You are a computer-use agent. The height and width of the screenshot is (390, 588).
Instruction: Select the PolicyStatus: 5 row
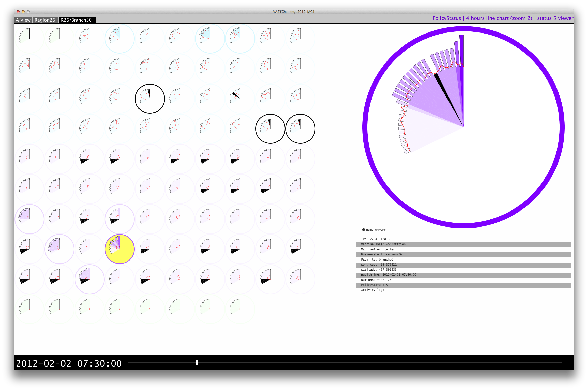463,285
